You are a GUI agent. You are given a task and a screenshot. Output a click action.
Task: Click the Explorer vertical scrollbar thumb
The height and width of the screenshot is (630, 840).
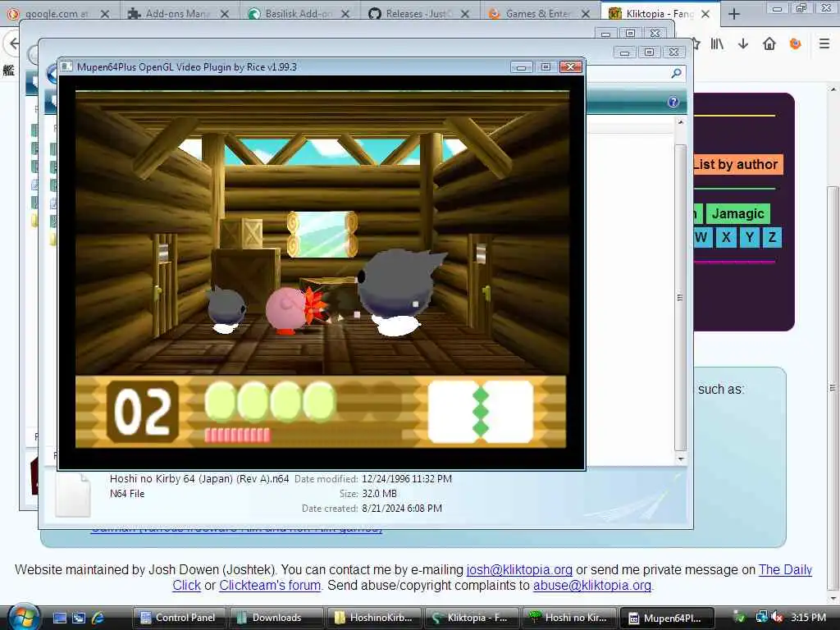pyautogui.click(x=680, y=297)
